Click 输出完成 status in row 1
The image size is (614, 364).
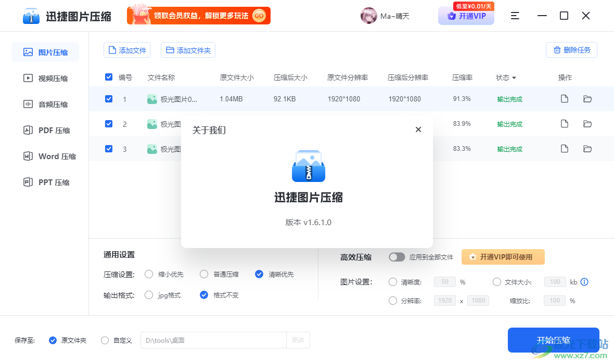[x=510, y=99]
